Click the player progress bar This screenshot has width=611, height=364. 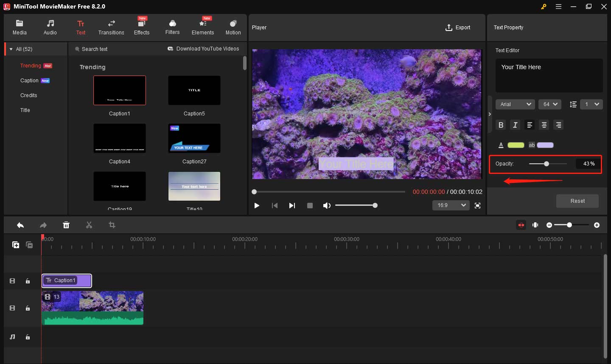[x=329, y=192]
